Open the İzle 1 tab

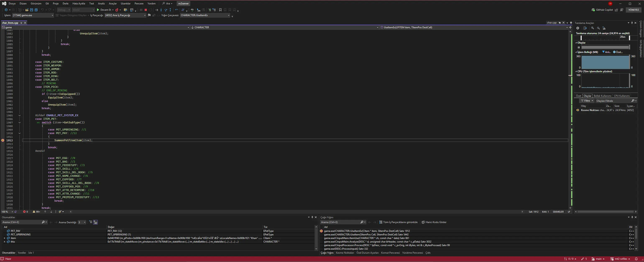click(x=31, y=253)
